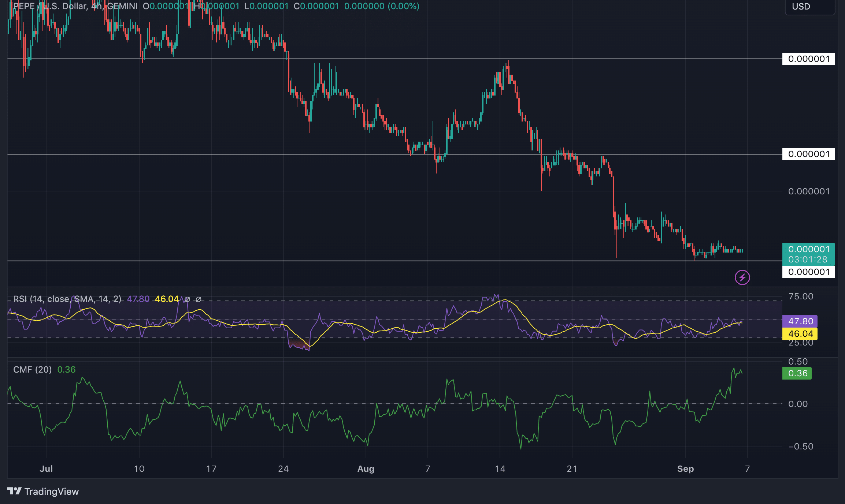Click the Jul date label on time axis
This screenshot has height=504, width=845.
tap(46, 469)
